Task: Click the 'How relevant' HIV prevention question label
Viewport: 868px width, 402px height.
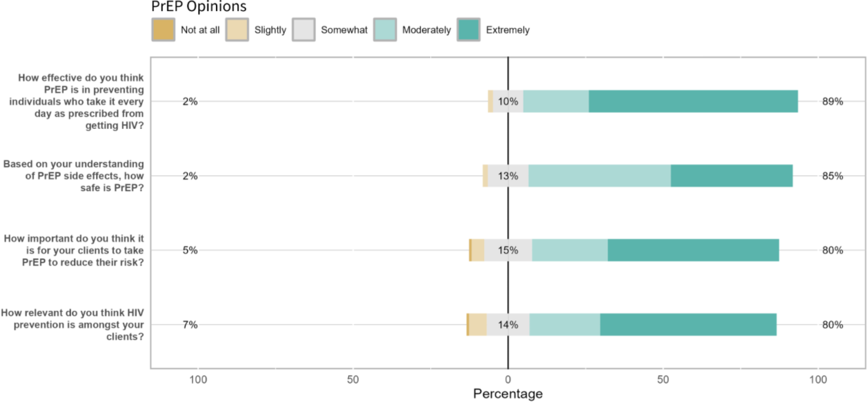Action: click(x=73, y=325)
